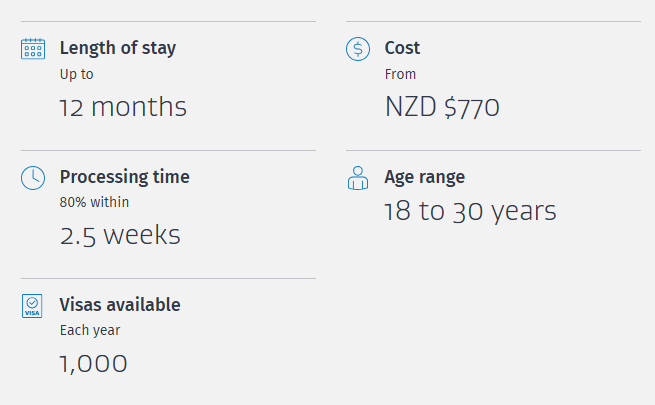Click the '80% within' label
The image size is (655, 405).
pyautogui.click(x=94, y=202)
